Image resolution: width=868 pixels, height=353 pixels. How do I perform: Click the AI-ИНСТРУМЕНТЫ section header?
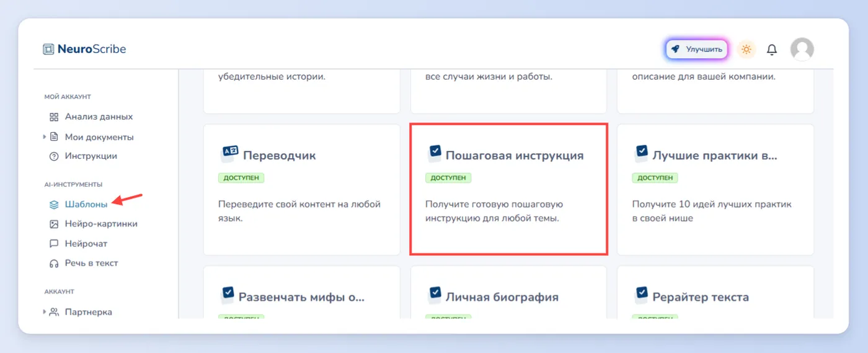(x=73, y=184)
